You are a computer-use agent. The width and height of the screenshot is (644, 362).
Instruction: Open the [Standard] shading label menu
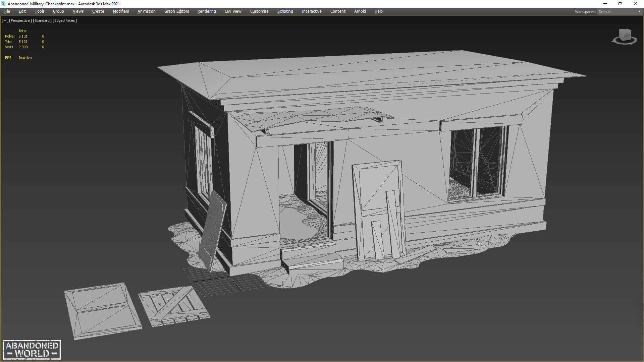42,20
